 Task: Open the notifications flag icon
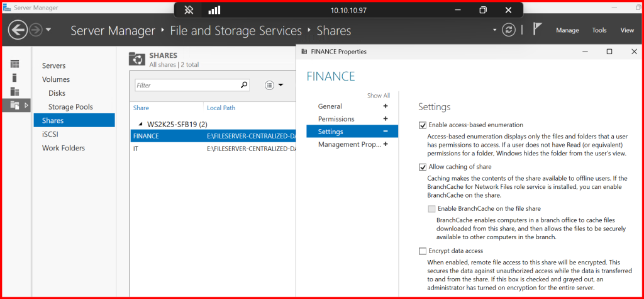pyautogui.click(x=538, y=30)
